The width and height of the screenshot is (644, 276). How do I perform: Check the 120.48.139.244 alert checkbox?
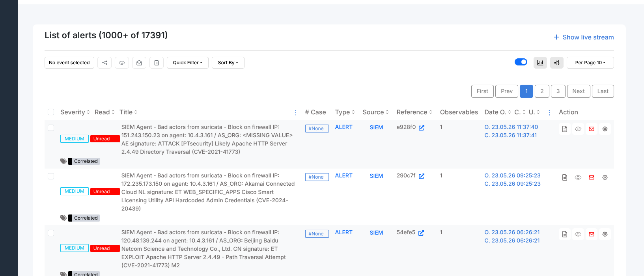click(51, 233)
